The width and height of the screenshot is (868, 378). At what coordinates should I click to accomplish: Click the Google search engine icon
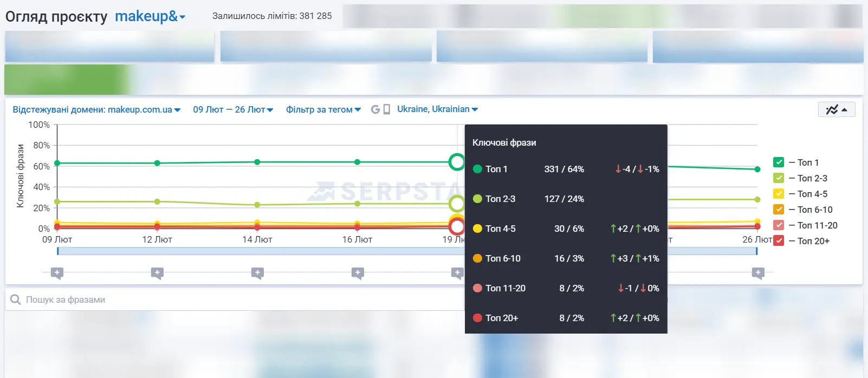(x=375, y=109)
